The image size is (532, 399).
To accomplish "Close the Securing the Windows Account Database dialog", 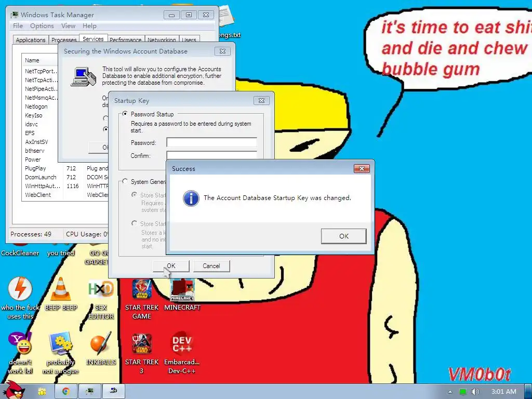I will 222,51.
